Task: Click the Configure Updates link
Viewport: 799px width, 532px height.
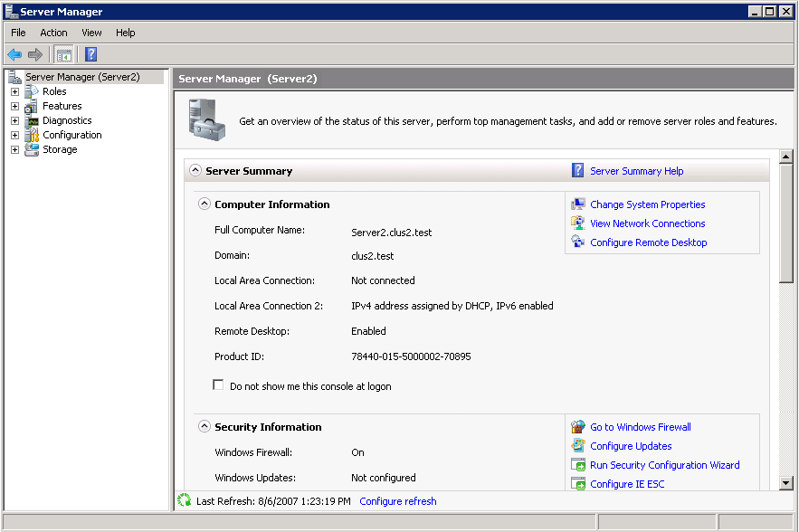Action: (631, 446)
